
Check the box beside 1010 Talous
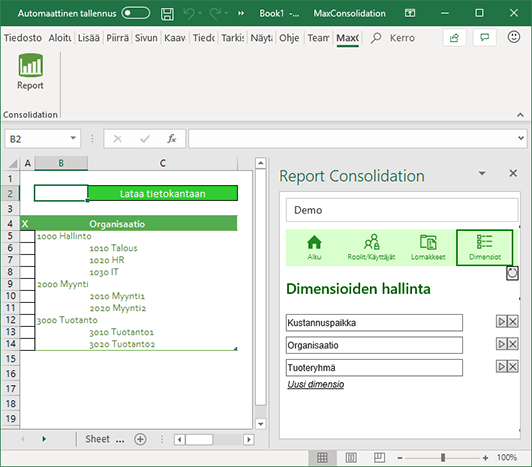click(27, 248)
